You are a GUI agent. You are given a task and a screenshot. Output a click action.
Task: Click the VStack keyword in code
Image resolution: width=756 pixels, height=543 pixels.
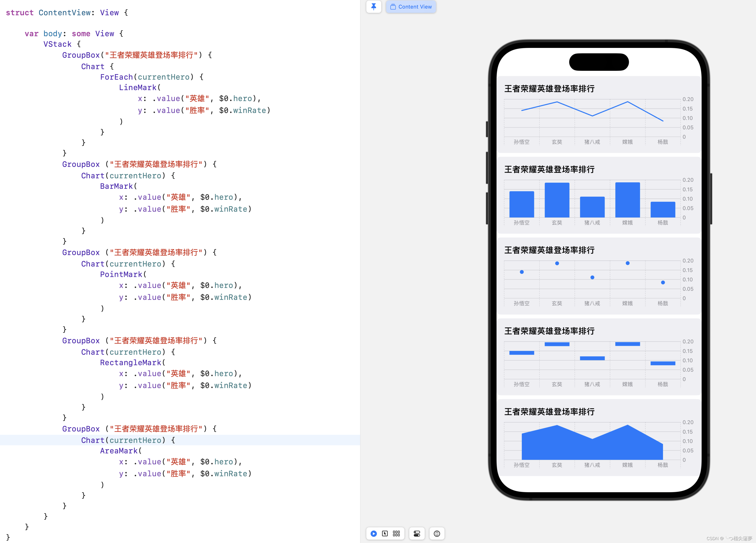click(x=57, y=44)
